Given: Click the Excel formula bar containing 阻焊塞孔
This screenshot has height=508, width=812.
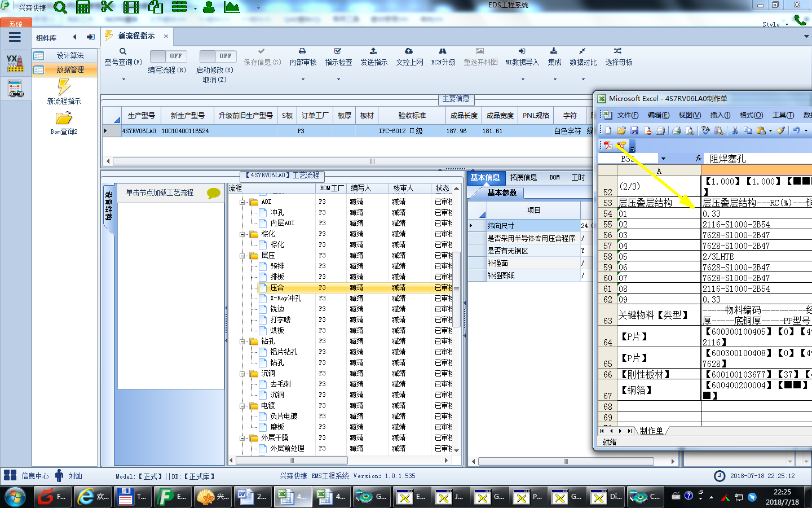Looking at the screenshot, I should pyautogui.click(x=759, y=159).
